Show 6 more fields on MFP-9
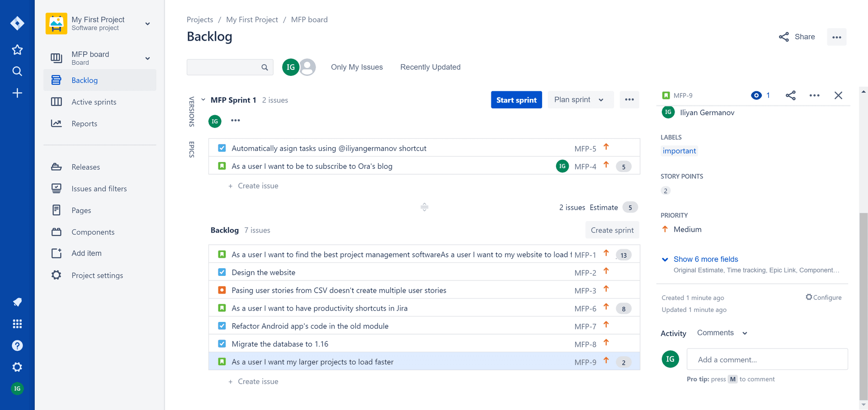The height and width of the screenshot is (410, 868). 705,259
